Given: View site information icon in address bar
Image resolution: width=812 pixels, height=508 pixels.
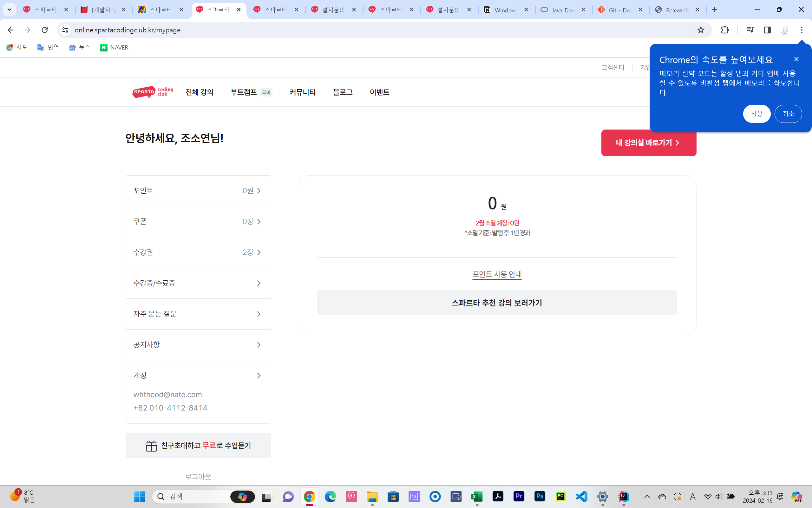Looking at the screenshot, I should point(65,30).
